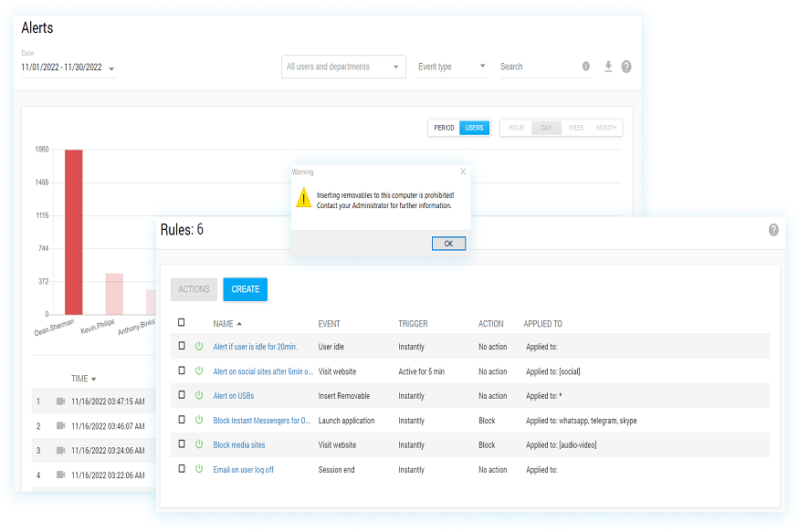The height and width of the screenshot is (532, 799).
Task: Click 'Applied to: whatsapp, telegram, skype' cell
Action: coord(582,421)
